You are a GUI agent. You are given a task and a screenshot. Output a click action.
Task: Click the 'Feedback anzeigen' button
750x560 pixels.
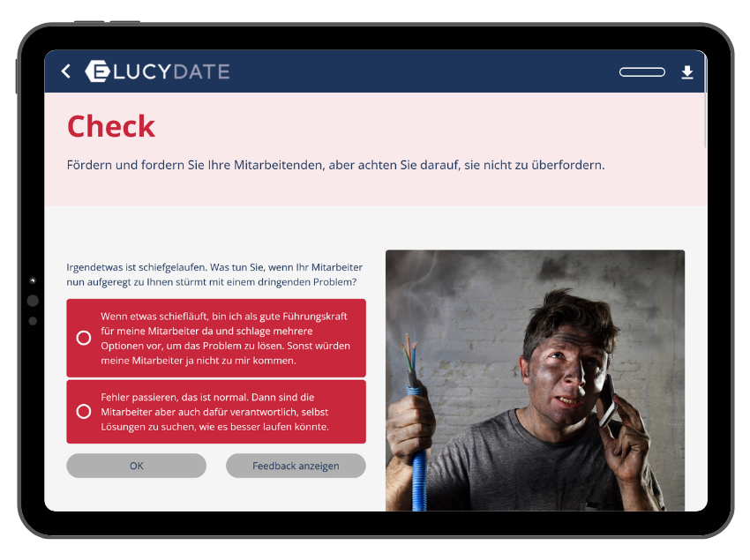tap(296, 466)
